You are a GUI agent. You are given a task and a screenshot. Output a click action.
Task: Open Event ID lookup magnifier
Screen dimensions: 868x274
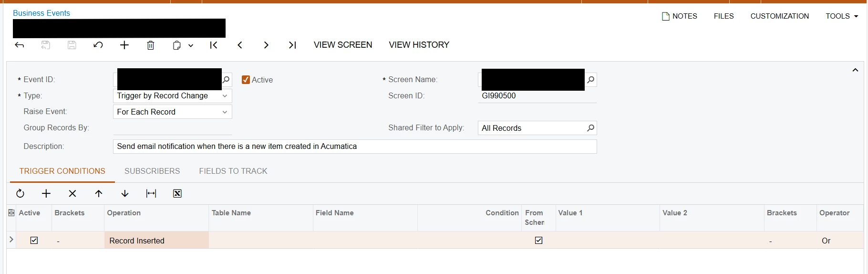pos(227,80)
